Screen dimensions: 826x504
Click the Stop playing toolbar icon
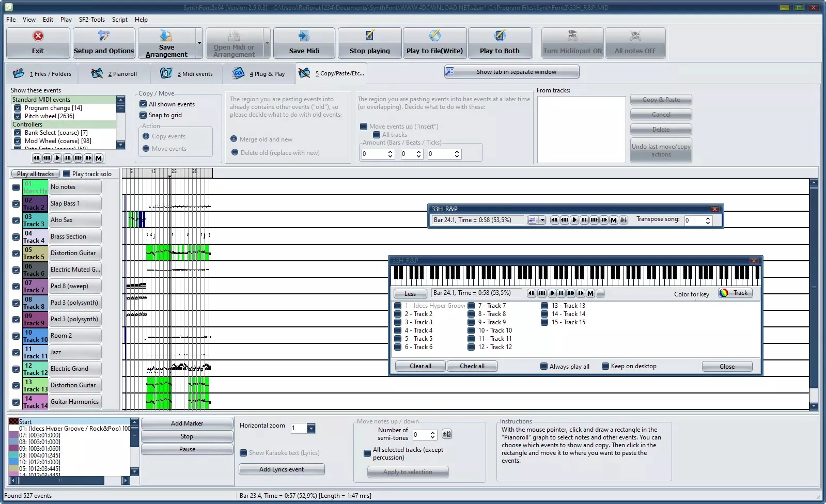click(x=369, y=36)
